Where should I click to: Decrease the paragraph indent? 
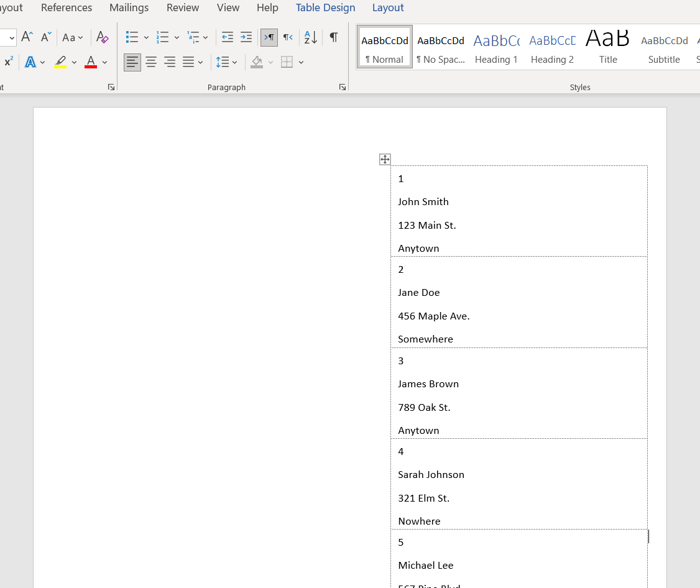(227, 37)
